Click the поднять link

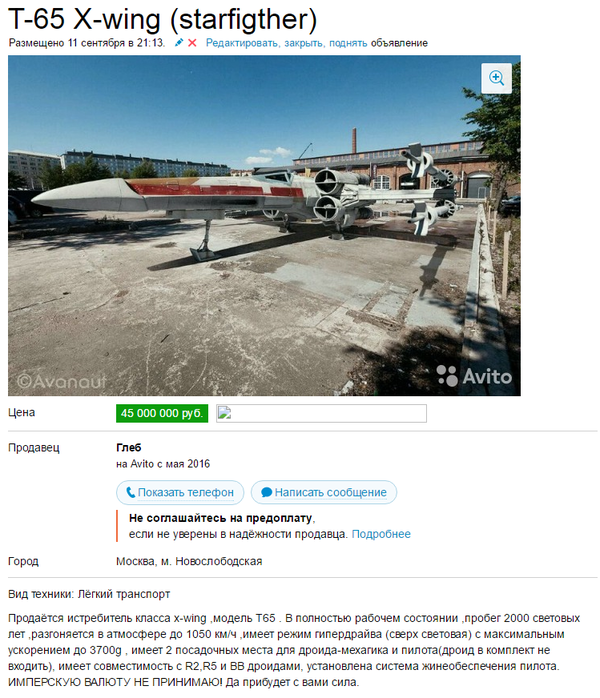(x=348, y=43)
